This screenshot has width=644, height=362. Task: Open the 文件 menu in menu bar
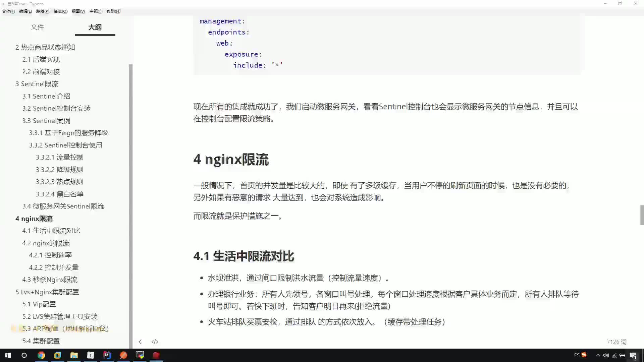click(8, 11)
